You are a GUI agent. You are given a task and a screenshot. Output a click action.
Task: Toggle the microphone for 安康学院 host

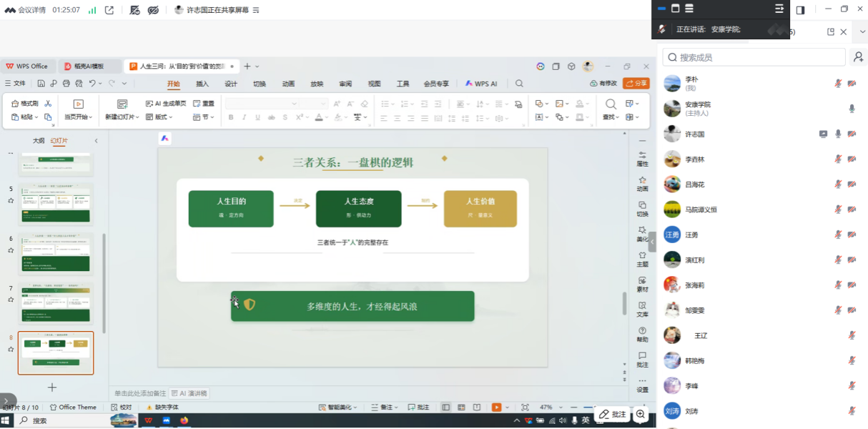(x=852, y=109)
